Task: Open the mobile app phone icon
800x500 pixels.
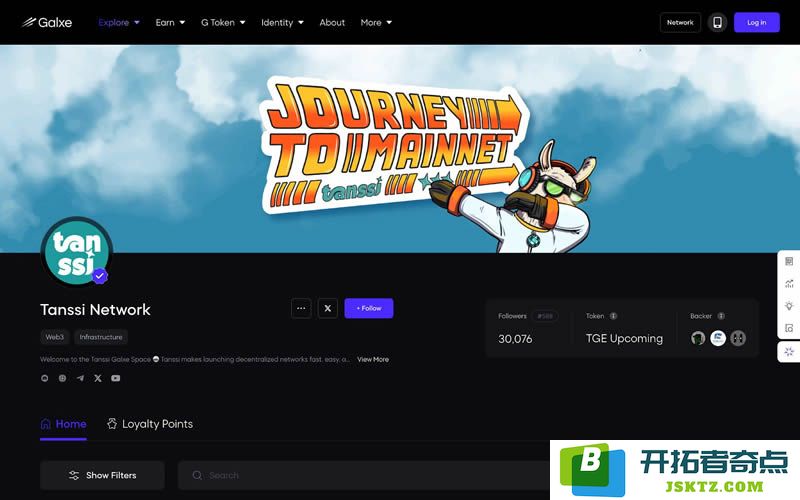Action: click(x=717, y=22)
